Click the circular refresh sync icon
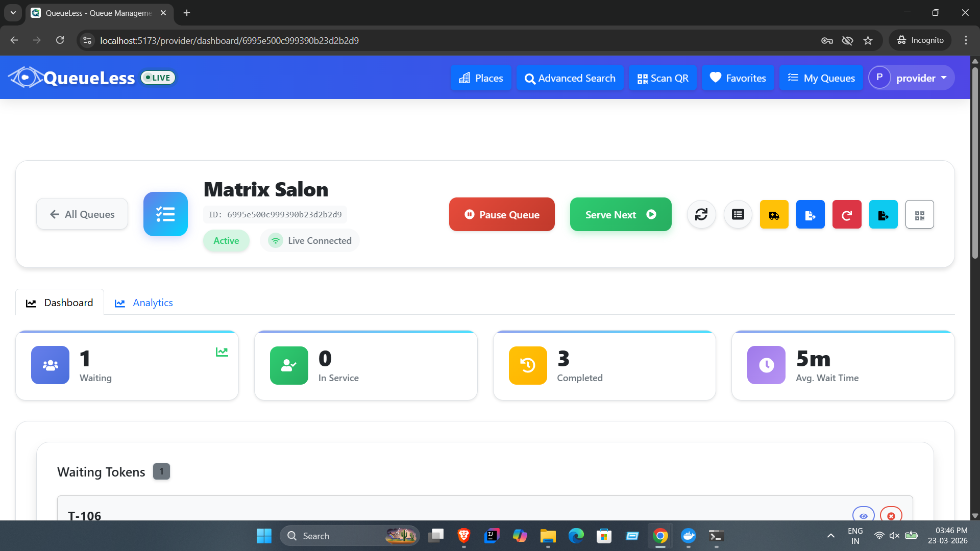 [x=701, y=214]
